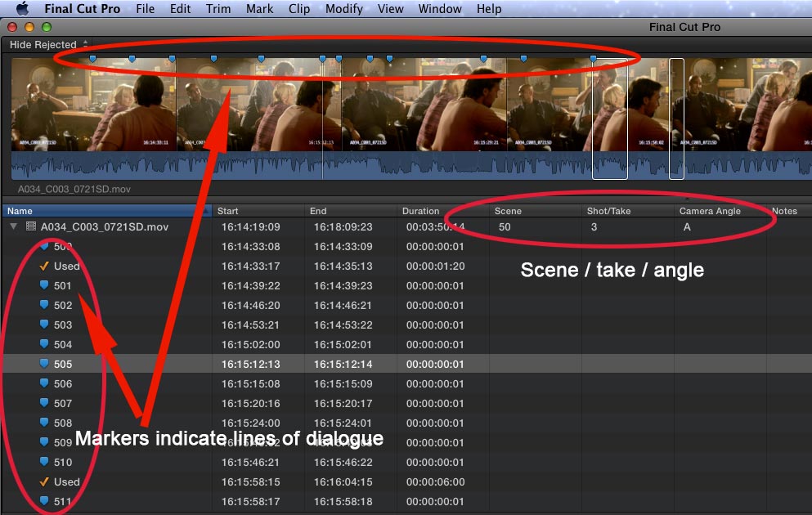This screenshot has width=812, height=515.
Task: Open the Mark menu
Action: (259, 9)
